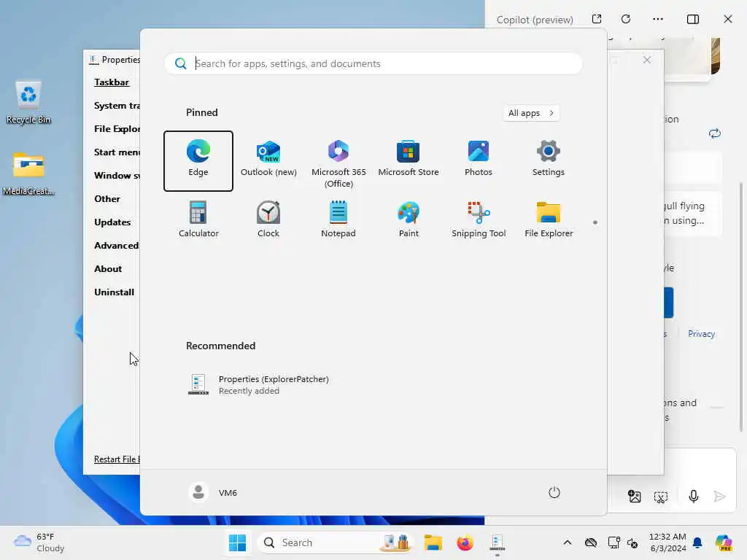Open ExplorerPatcher Properties taskbar icon

click(497, 542)
